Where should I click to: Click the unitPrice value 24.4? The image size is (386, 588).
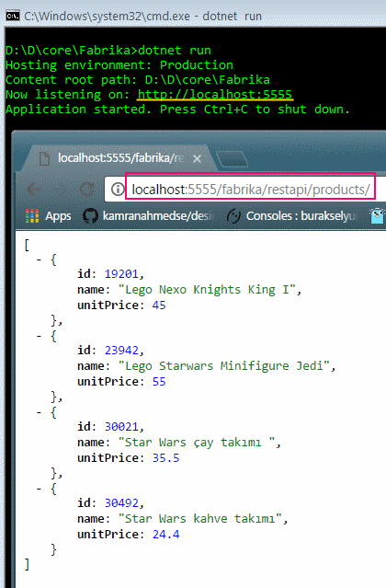165,535
